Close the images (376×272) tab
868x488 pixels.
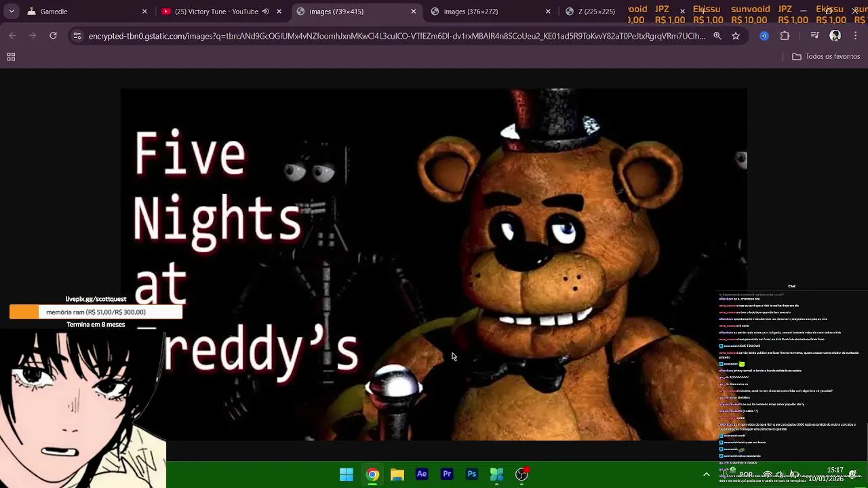point(548,12)
